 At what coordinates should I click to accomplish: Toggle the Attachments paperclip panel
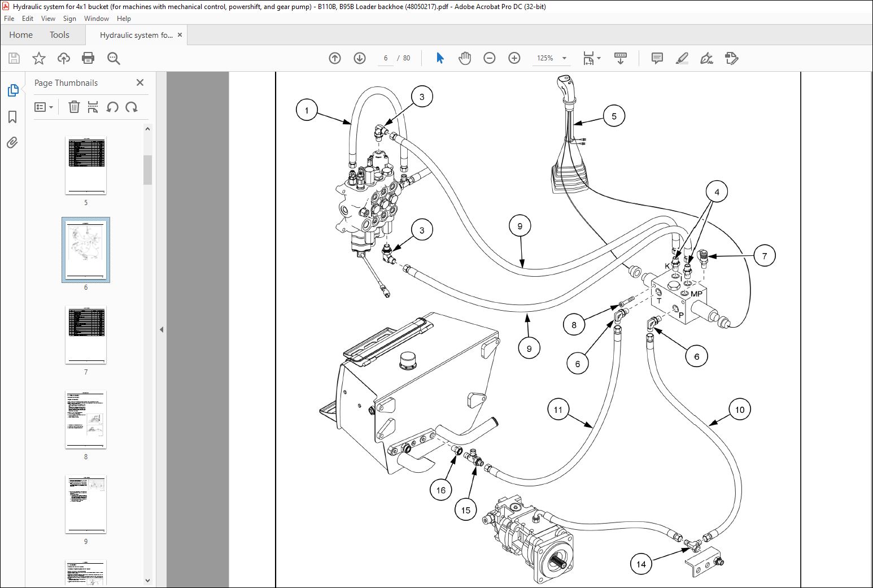point(12,142)
